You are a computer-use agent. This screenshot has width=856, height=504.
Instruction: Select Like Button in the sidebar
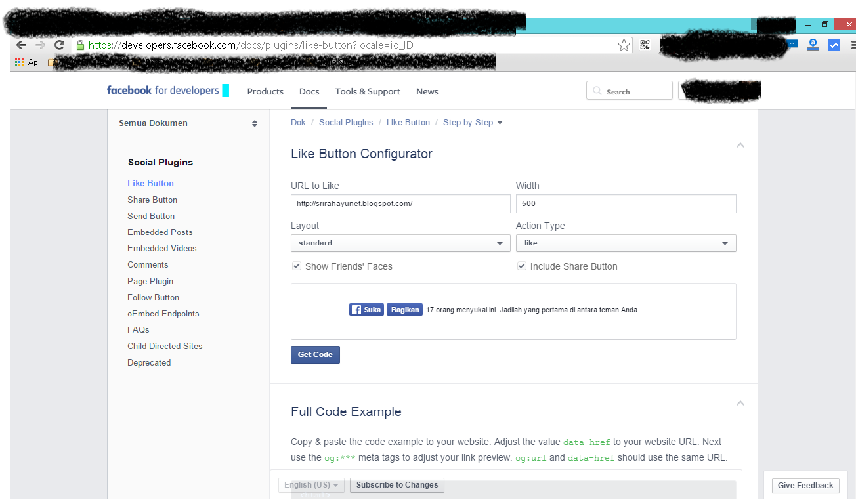pyautogui.click(x=151, y=184)
